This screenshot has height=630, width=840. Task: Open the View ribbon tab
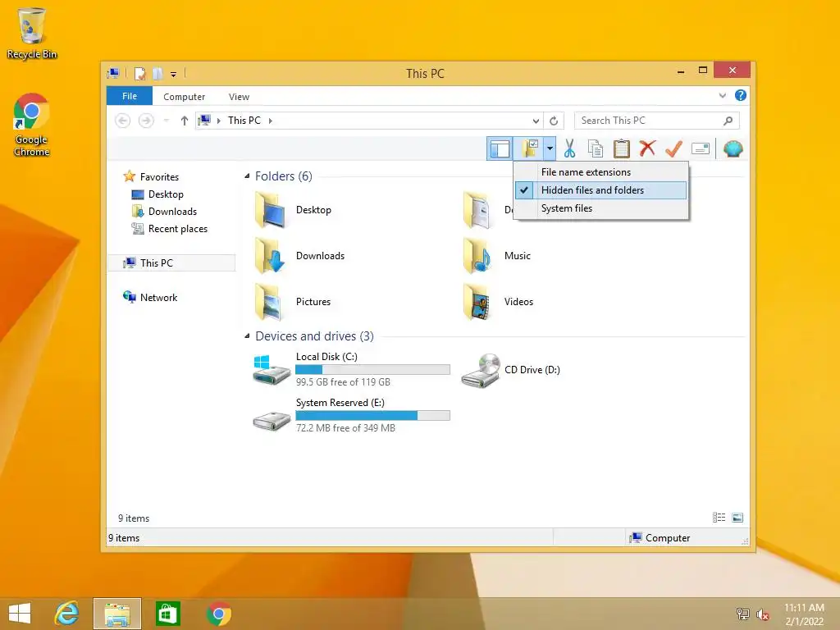pos(239,97)
